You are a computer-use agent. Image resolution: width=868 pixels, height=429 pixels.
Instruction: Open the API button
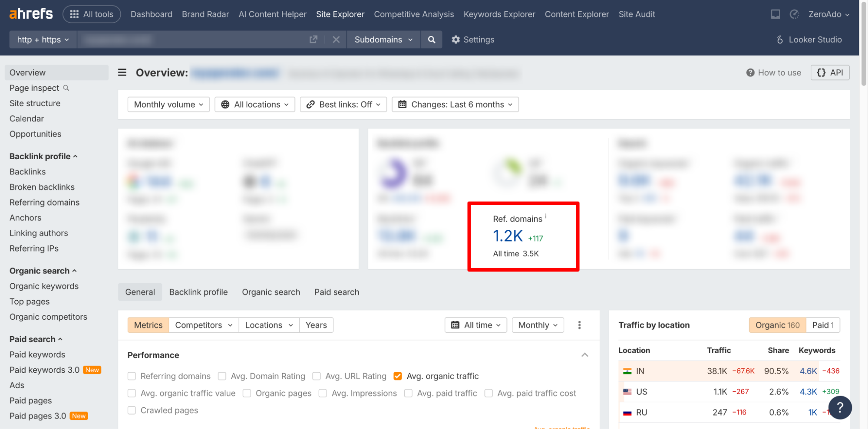(x=830, y=72)
